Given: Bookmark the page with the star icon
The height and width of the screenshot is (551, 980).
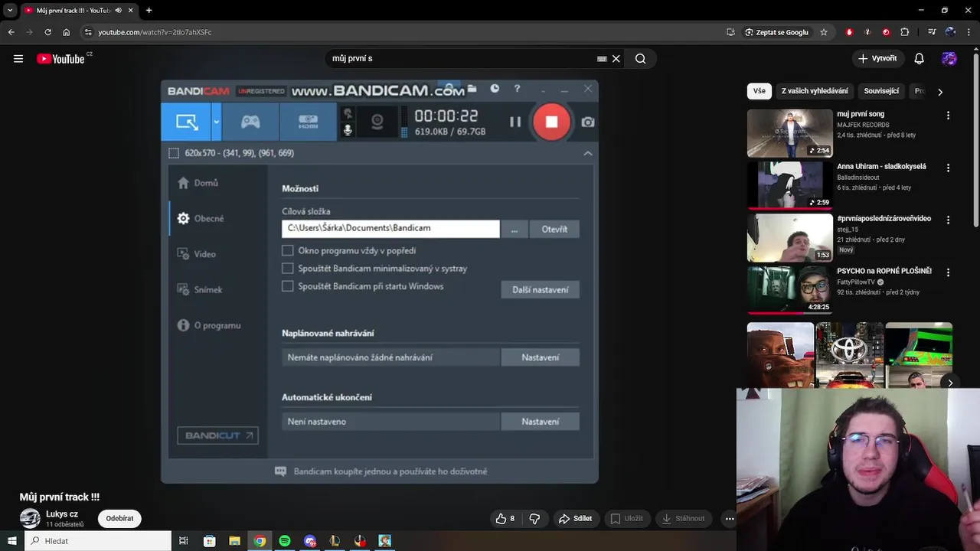Looking at the screenshot, I should 824,32.
